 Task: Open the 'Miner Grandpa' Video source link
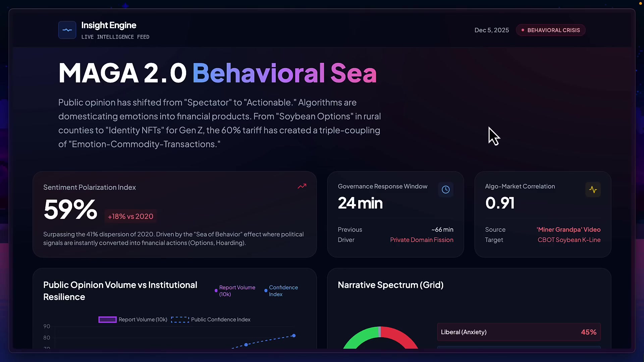(568, 230)
